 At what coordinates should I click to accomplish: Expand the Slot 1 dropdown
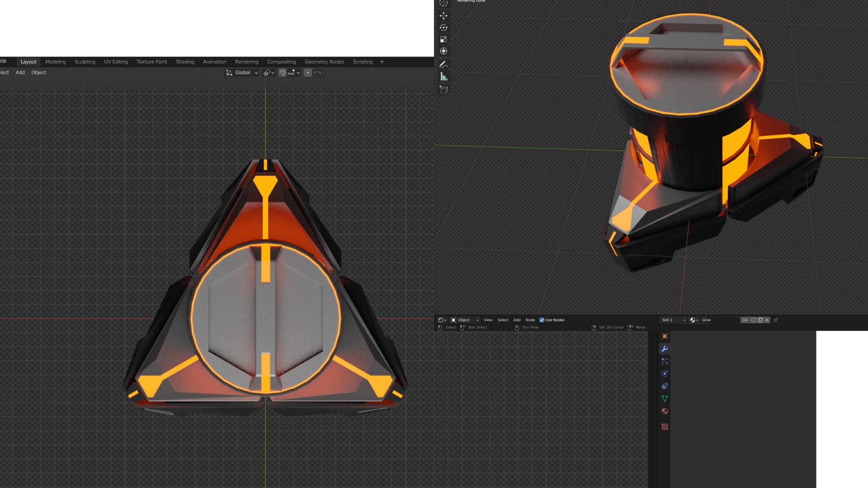click(673, 320)
